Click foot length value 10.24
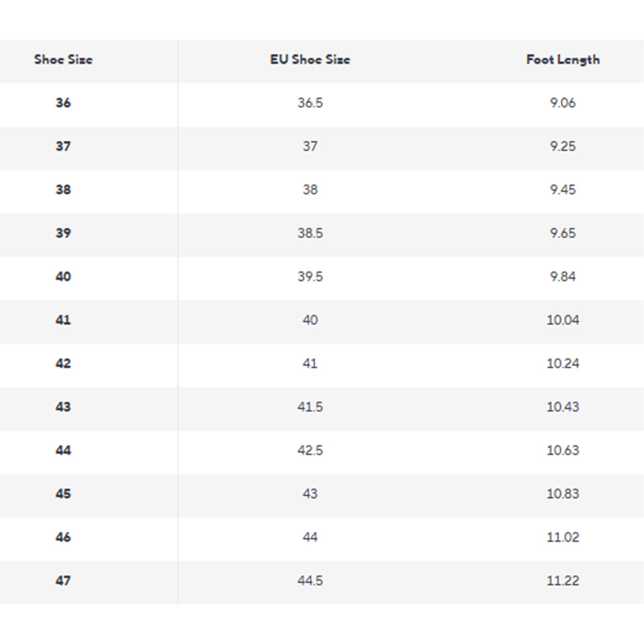 tap(563, 363)
